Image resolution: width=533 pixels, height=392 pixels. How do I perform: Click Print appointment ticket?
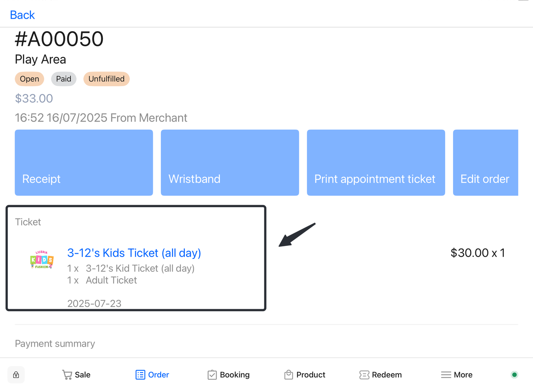point(376,163)
